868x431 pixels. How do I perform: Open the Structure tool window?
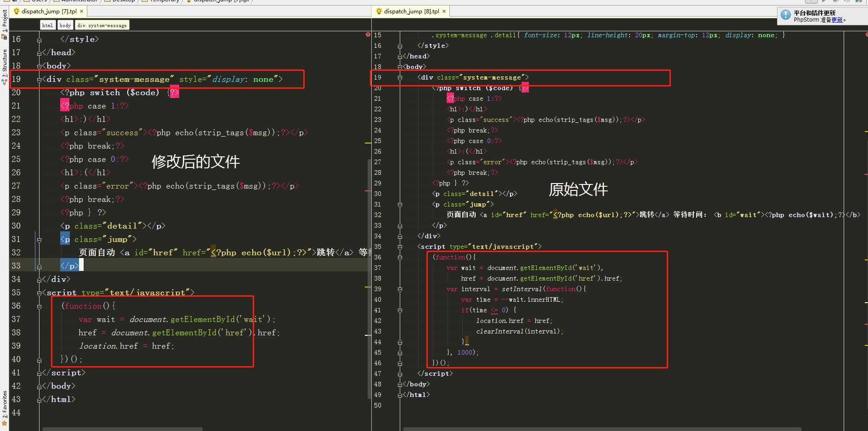pos(4,67)
